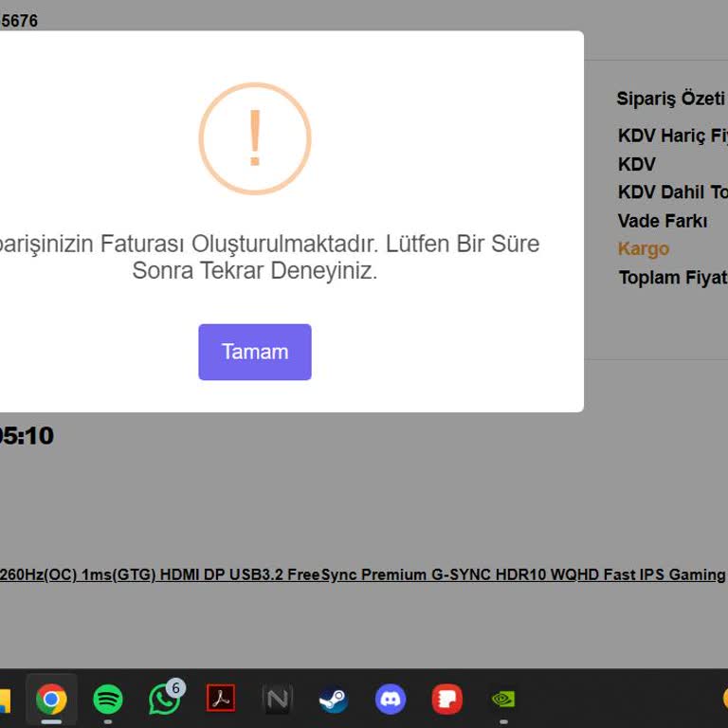The height and width of the screenshot is (728, 728).
Task: Click the orange exclamation warning icon
Action: (x=255, y=138)
